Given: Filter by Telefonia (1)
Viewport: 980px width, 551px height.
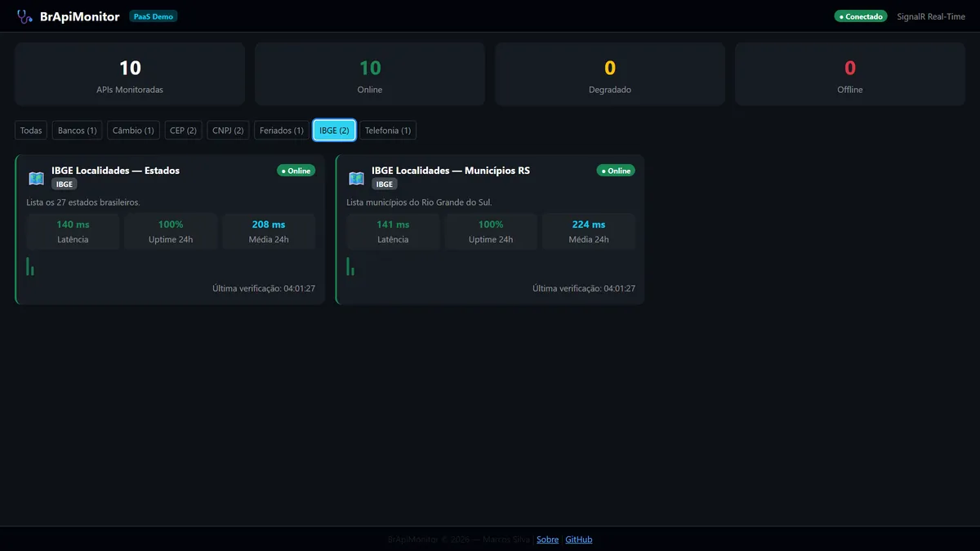Looking at the screenshot, I should pyautogui.click(x=388, y=131).
